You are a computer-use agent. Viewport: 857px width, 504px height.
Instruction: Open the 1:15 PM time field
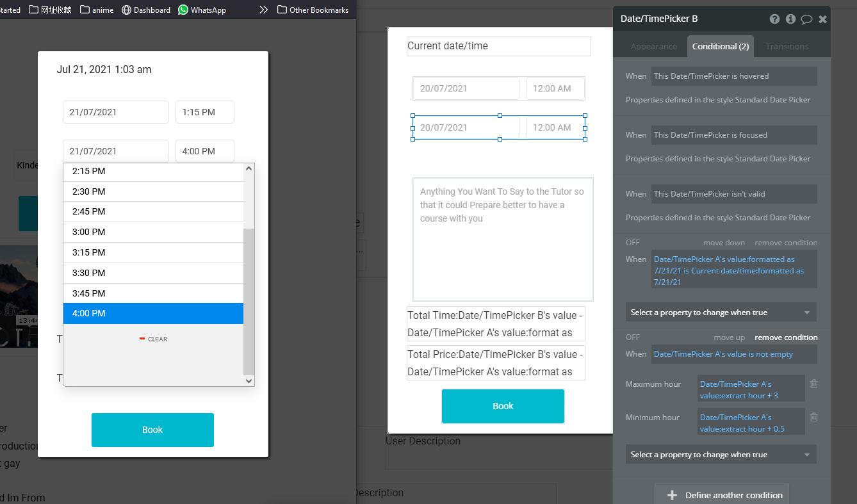click(x=205, y=112)
